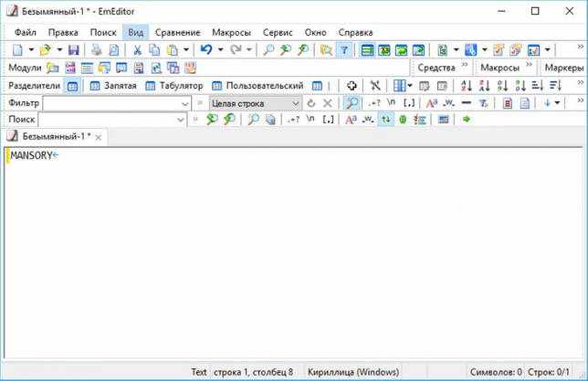Switch to Запятая separator mode

113,86
